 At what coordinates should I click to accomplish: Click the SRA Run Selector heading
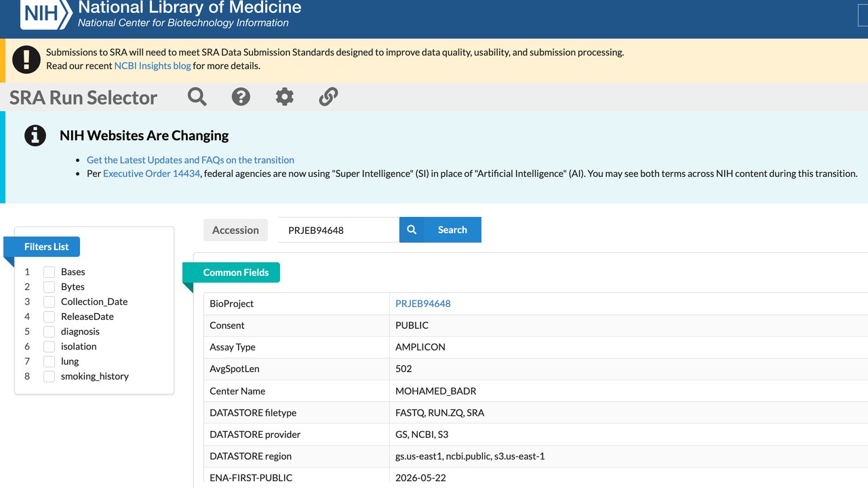coord(83,98)
